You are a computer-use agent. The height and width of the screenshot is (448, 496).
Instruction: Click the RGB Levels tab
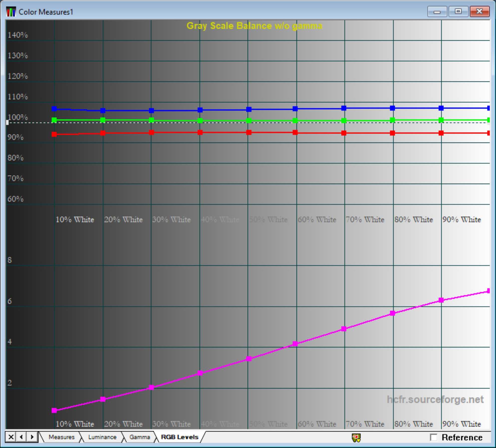pos(179,437)
